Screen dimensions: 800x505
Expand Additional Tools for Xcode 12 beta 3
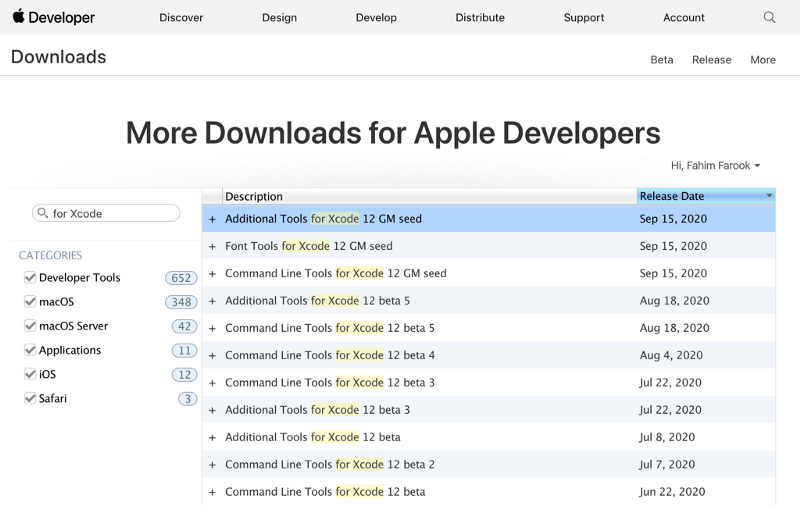[x=212, y=410]
